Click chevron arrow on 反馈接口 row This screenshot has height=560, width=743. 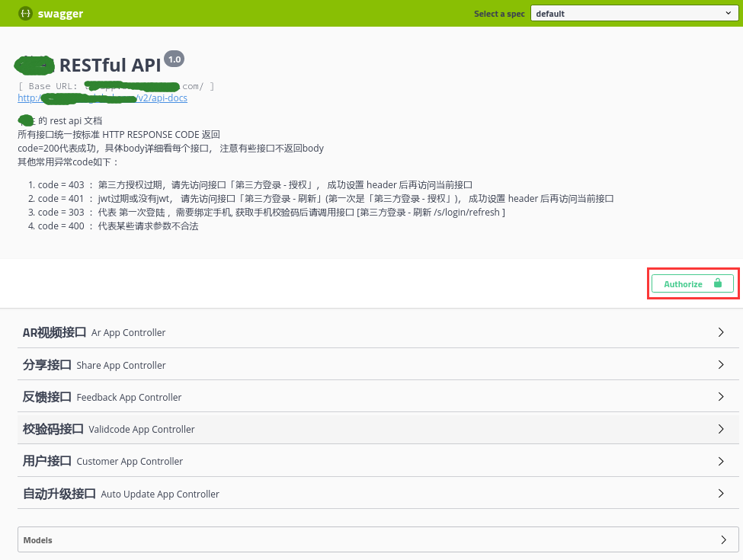click(x=721, y=397)
